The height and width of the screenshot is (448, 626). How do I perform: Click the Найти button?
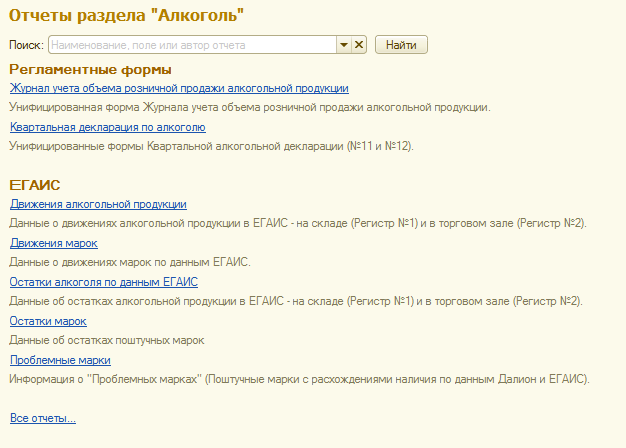click(401, 45)
